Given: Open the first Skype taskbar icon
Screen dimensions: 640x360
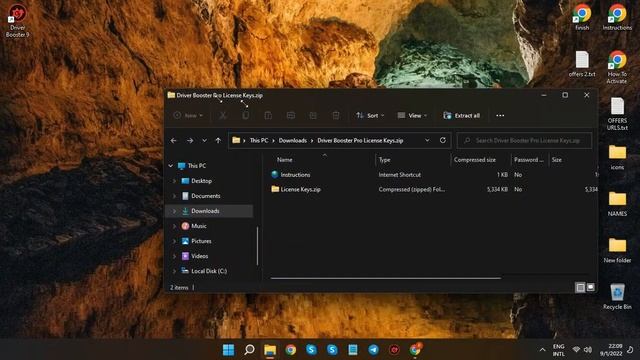Looking at the screenshot, I should pyautogui.click(x=311, y=350).
